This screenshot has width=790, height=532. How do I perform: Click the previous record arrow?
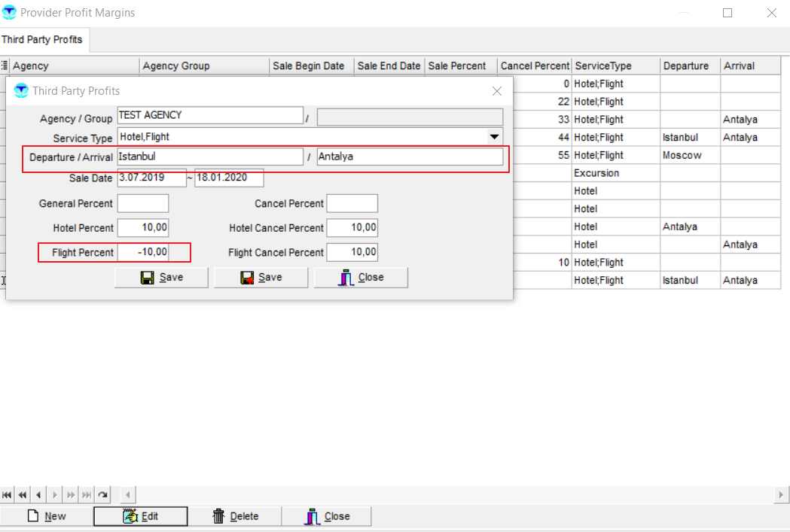coord(38,494)
